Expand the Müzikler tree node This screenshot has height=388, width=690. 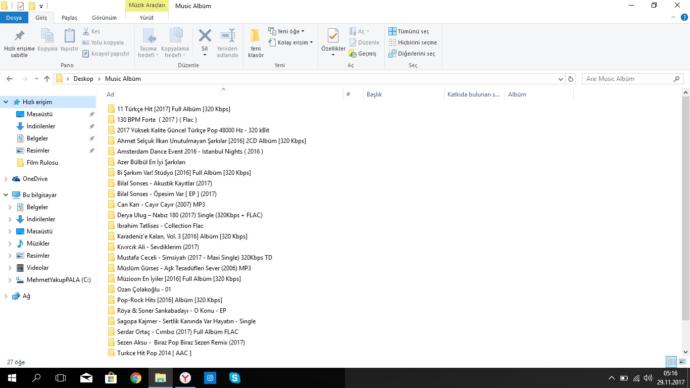coord(10,243)
